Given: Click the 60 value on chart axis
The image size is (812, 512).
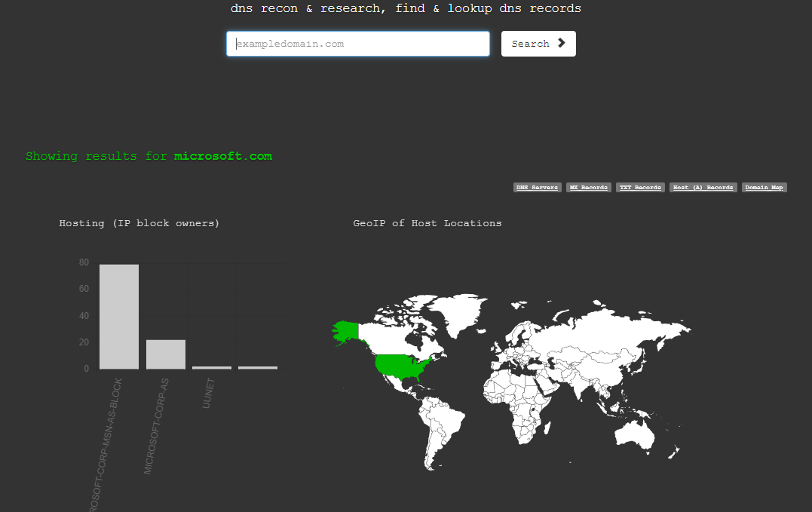Looking at the screenshot, I should [x=84, y=289].
